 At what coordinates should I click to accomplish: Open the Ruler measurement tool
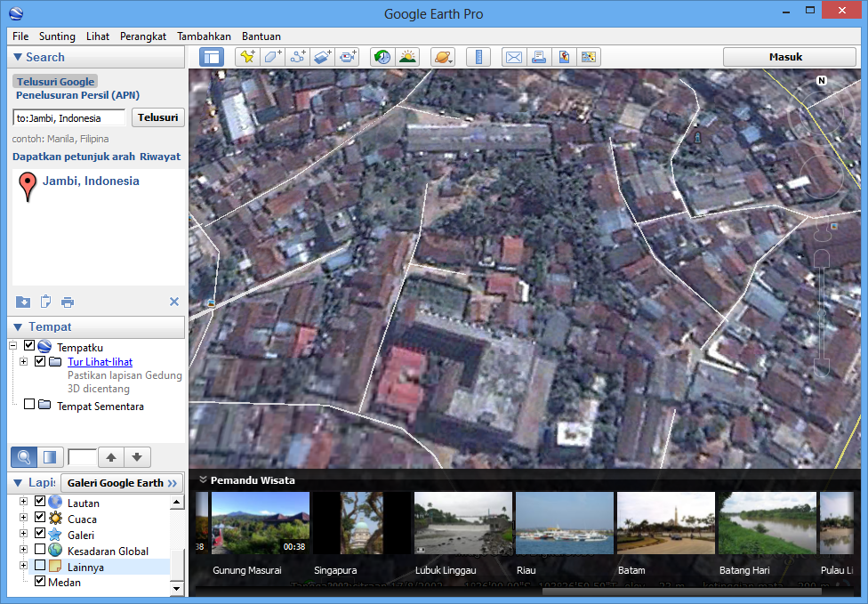point(479,56)
